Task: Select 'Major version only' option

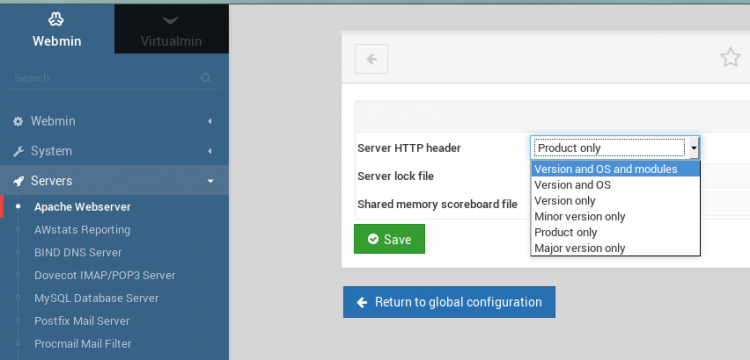Action: 615,248
